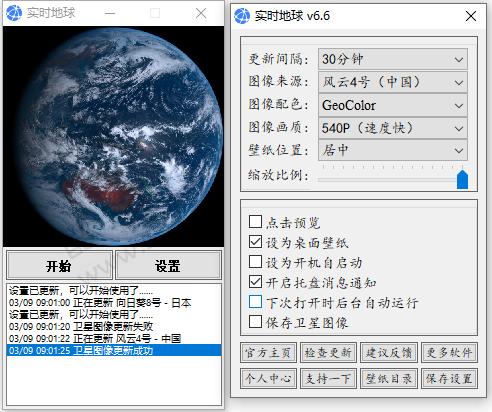Click the 官方主页 button
The height and width of the screenshot is (412, 492).
click(x=268, y=352)
